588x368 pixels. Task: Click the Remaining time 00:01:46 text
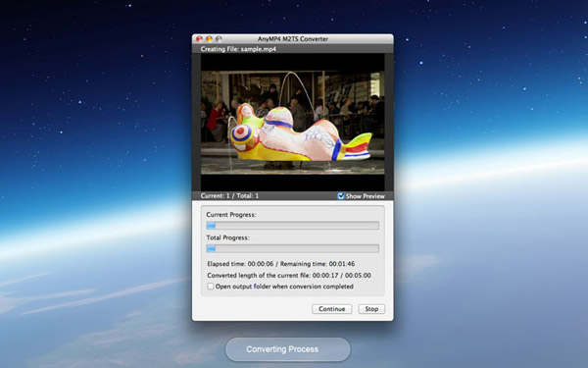[318, 264]
